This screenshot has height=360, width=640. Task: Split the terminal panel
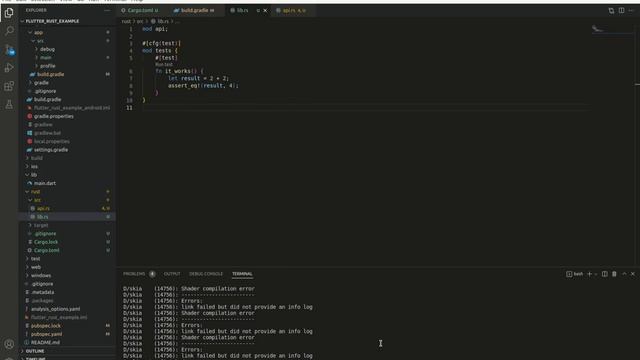tap(604, 274)
